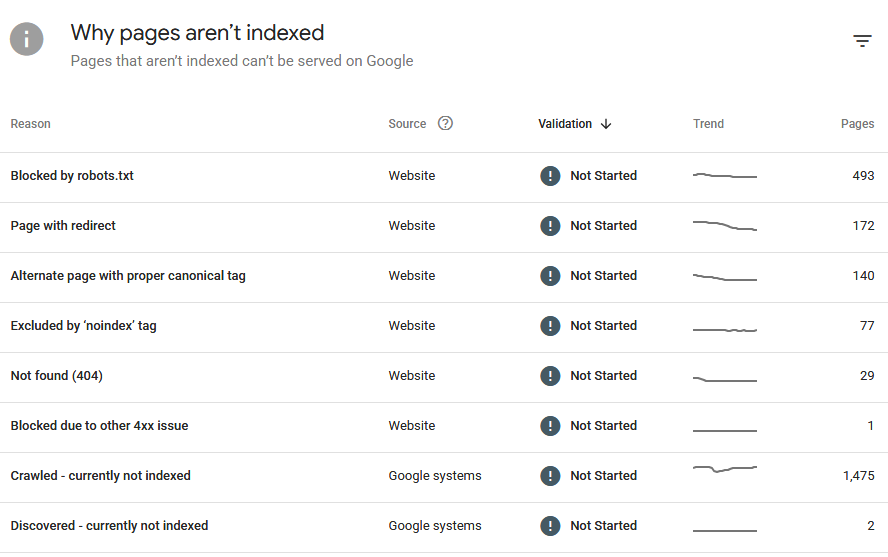This screenshot has width=888, height=557.
Task: Click exclamation icon in Crawled not indexed row
Action: (550, 476)
